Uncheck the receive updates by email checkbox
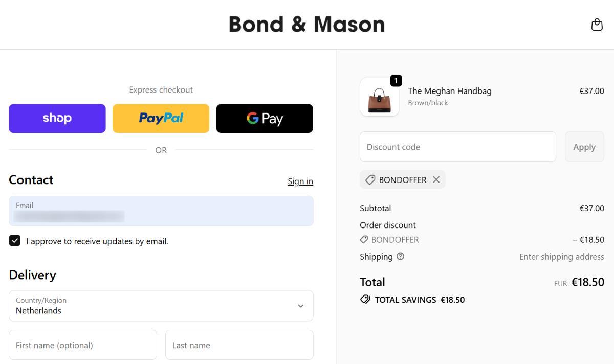 point(15,241)
